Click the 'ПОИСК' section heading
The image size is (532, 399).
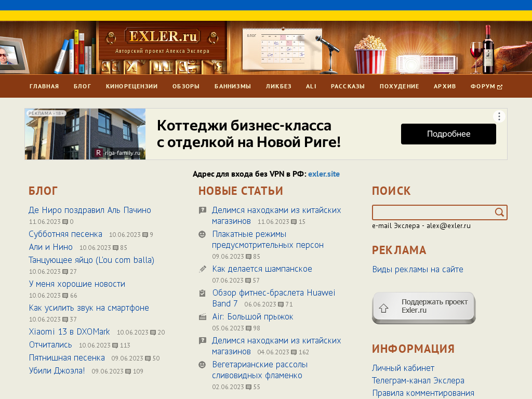391,191
